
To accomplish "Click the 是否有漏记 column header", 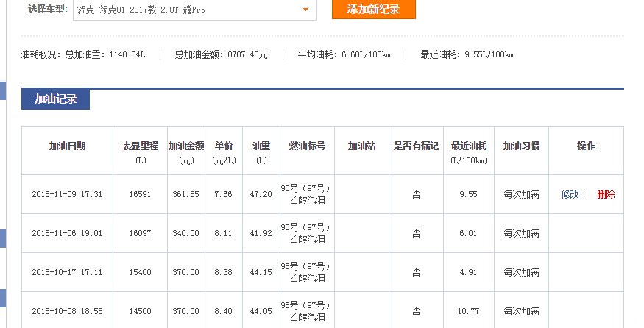I will (x=416, y=146).
